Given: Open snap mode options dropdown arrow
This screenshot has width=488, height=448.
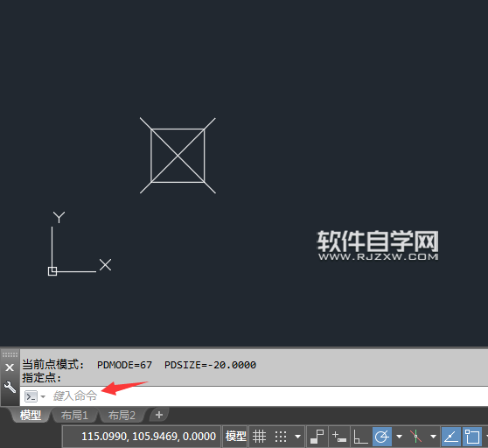Looking at the screenshot, I should click(298, 436).
